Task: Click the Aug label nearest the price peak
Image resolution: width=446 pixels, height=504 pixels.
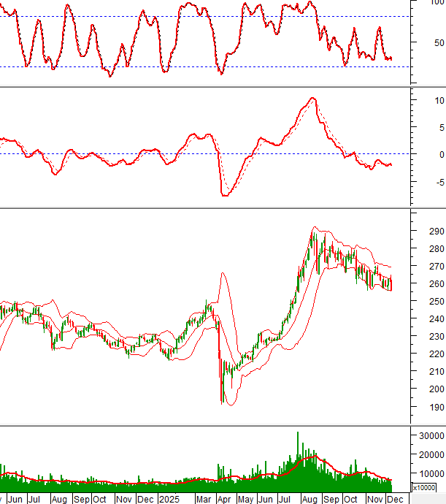Action: click(309, 499)
